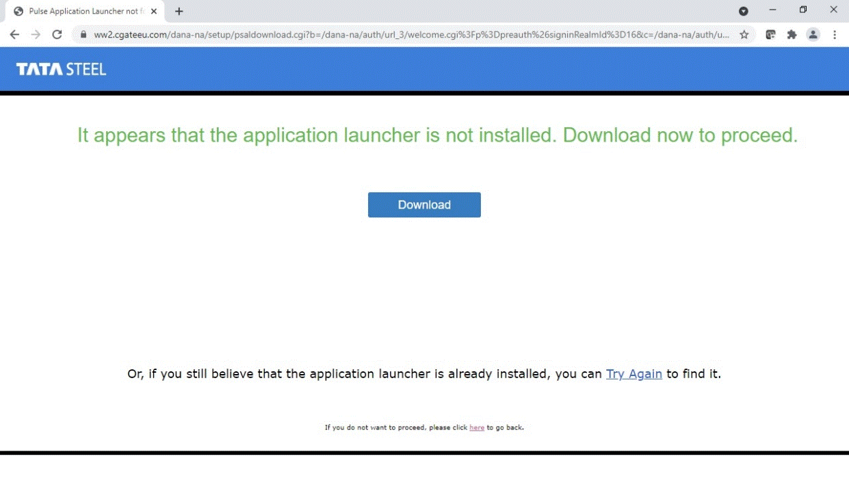
Task: Click the 'If you do not want to proceed' text
Action: (424, 427)
